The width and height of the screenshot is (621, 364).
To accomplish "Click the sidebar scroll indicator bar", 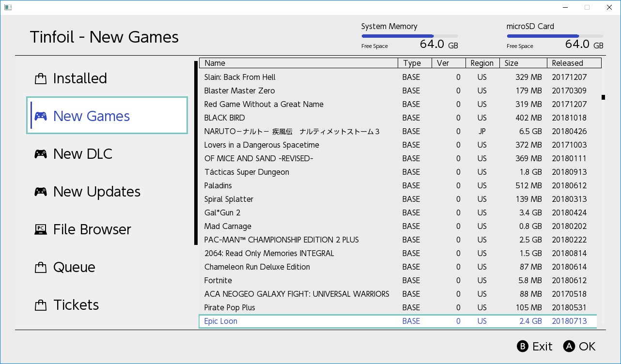I will point(196,152).
